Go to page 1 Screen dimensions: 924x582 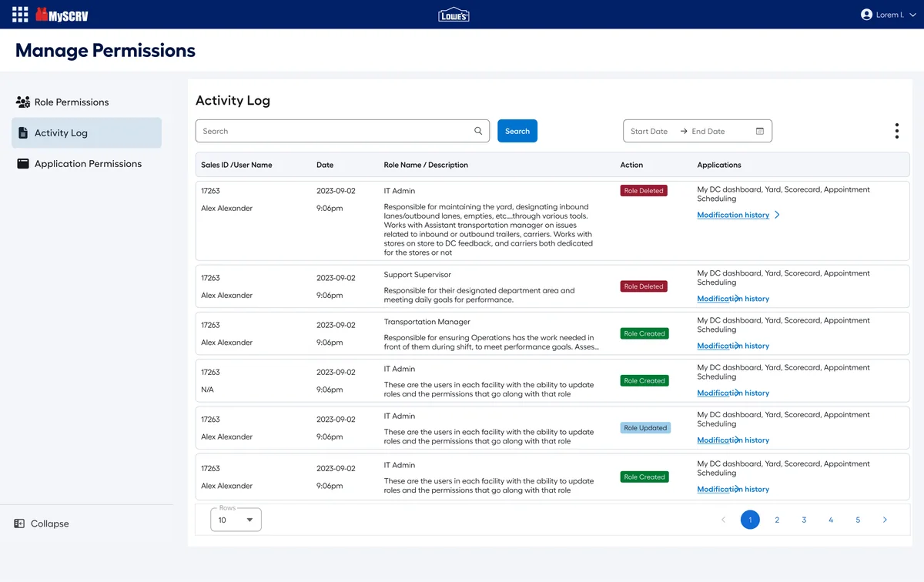750,520
